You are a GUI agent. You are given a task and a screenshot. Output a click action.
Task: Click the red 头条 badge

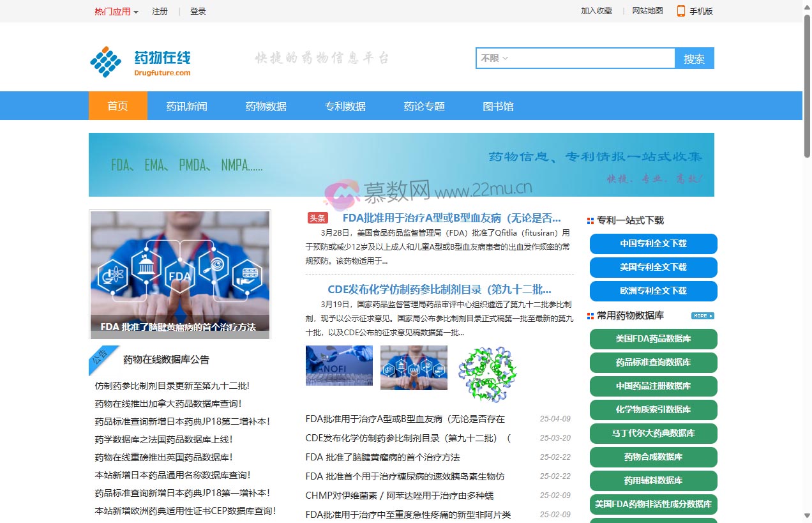point(317,218)
